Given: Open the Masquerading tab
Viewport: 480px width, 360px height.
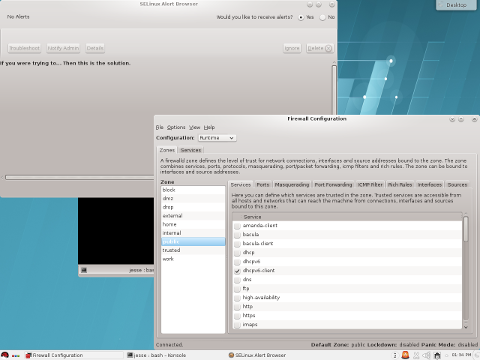Looking at the screenshot, I should coord(292,185).
